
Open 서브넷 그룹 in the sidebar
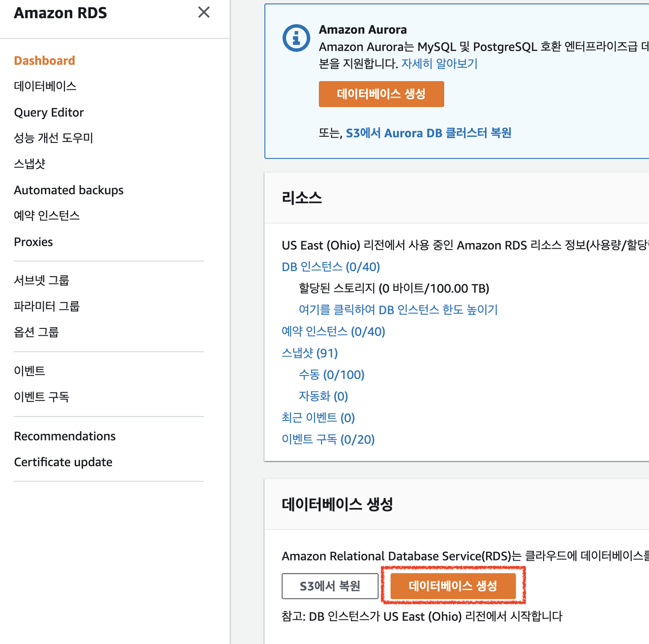click(x=42, y=280)
